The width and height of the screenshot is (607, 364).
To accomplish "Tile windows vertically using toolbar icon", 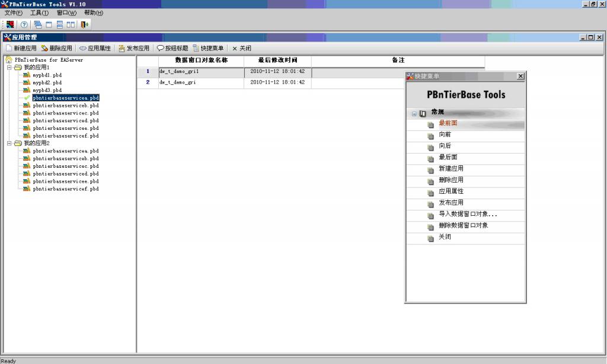I will [71, 24].
